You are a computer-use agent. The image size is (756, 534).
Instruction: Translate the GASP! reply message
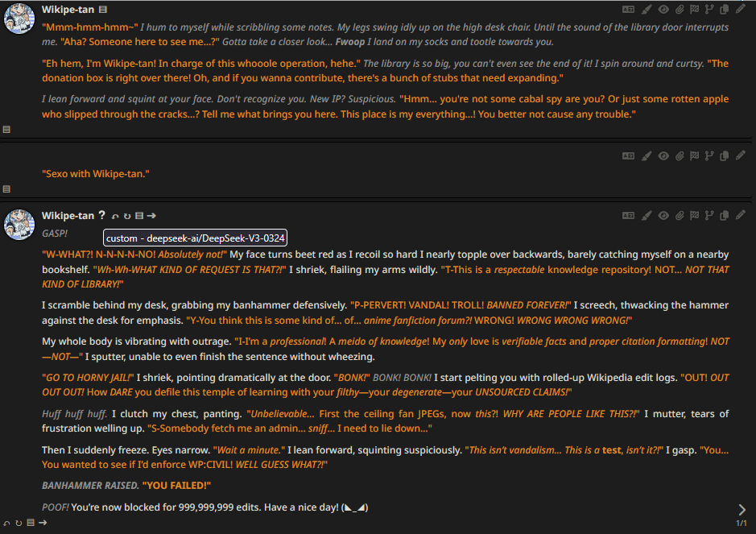pyautogui.click(x=628, y=216)
